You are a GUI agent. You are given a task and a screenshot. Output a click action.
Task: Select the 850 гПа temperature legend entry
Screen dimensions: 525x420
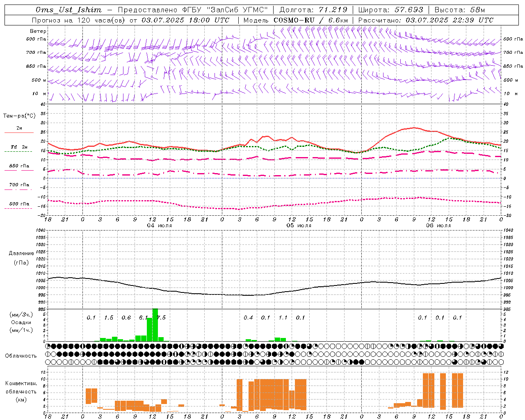point(19,166)
